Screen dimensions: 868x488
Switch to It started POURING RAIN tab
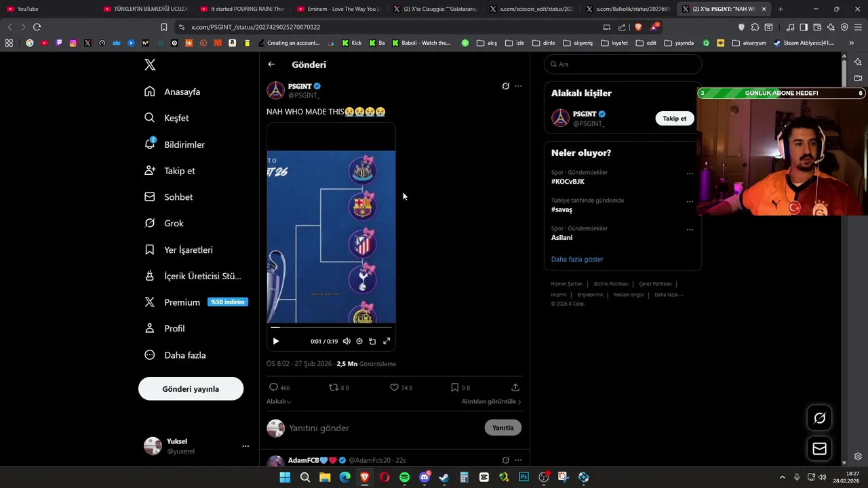coord(242,9)
